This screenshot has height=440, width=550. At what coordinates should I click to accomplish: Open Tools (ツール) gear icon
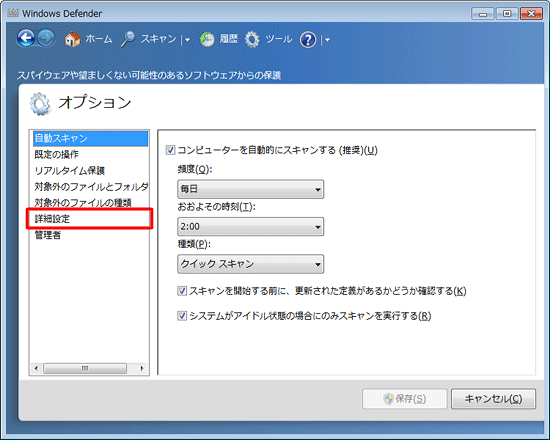tap(252, 39)
